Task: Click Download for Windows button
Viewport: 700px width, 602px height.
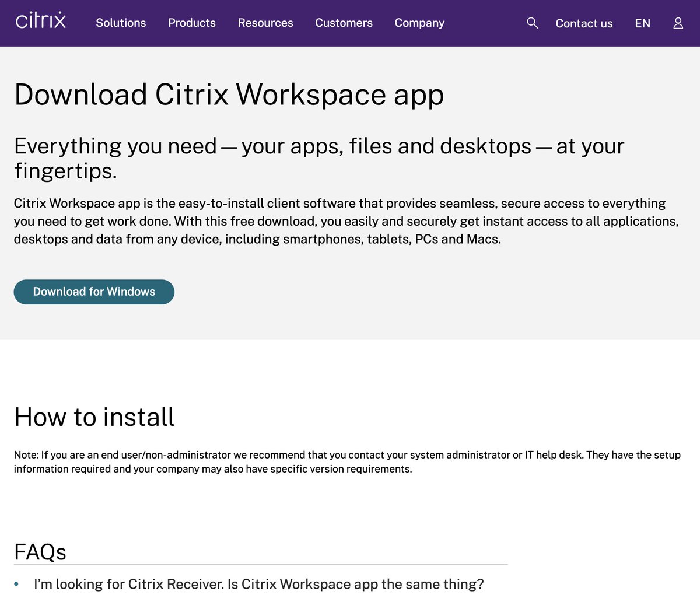Action: click(x=94, y=292)
